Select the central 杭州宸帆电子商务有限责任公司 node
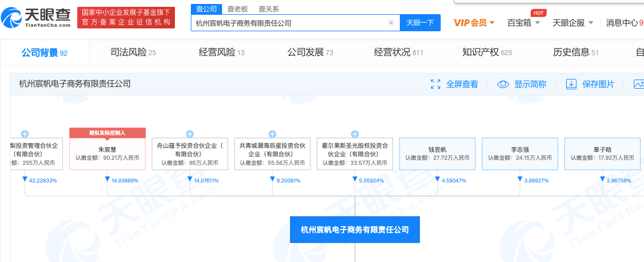 pyautogui.click(x=354, y=230)
